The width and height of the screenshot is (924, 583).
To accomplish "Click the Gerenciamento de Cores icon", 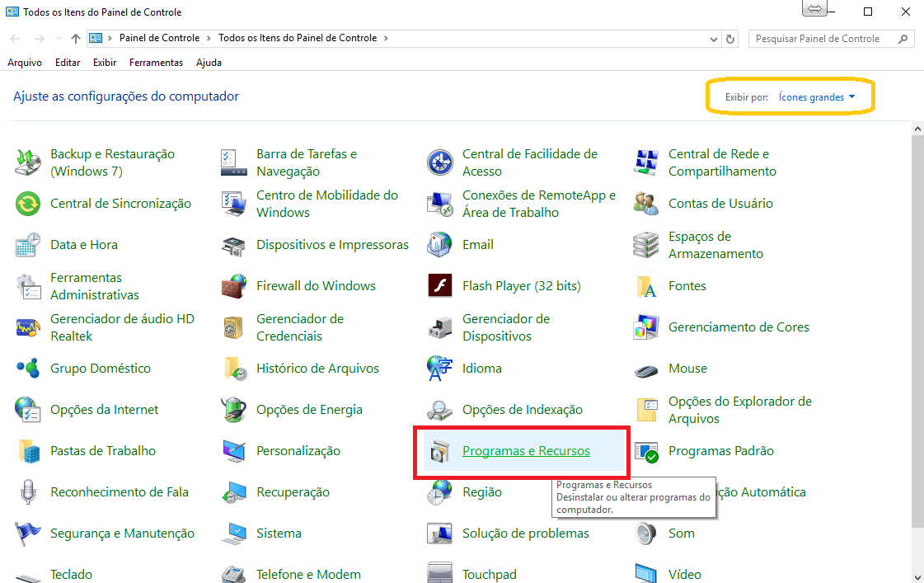I will pos(646,327).
